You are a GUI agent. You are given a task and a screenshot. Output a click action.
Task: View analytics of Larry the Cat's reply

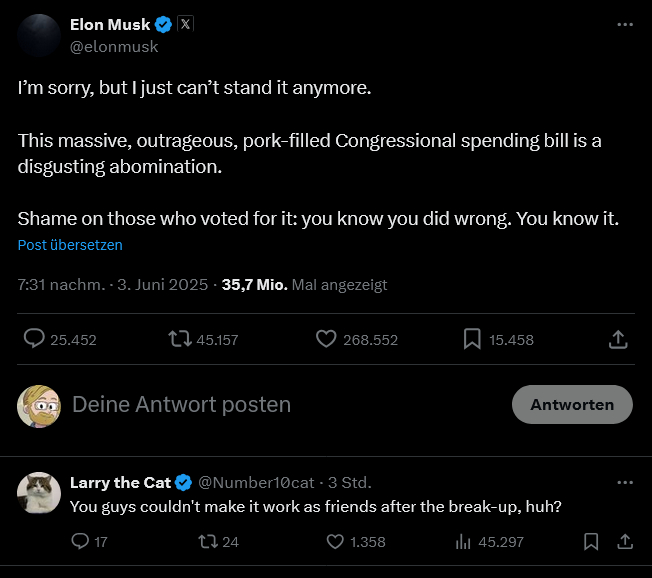(x=463, y=541)
